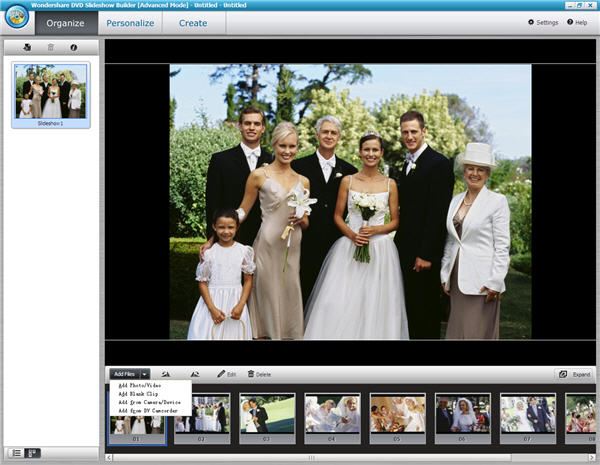This screenshot has width=600, height=465.
Task: Toggle the Add Files dropdown arrow
Action: point(145,374)
